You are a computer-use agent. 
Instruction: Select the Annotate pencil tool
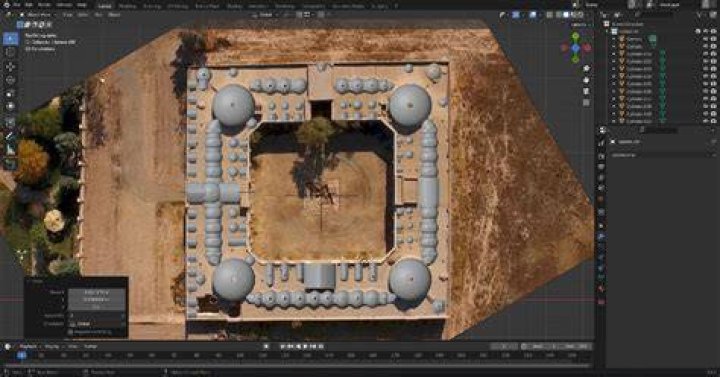pyautogui.click(x=10, y=136)
